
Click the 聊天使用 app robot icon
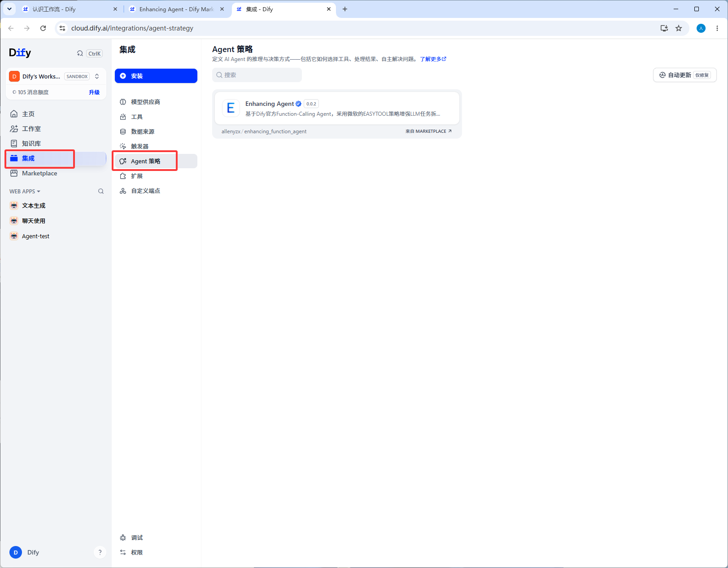click(14, 221)
